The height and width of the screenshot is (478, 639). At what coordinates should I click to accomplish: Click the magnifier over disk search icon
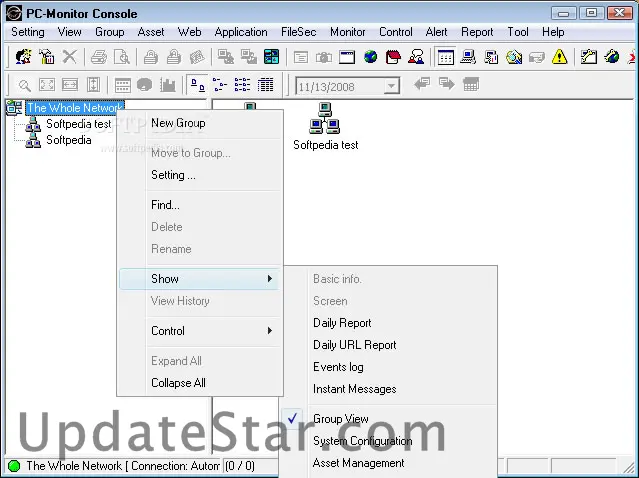[513, 57]
